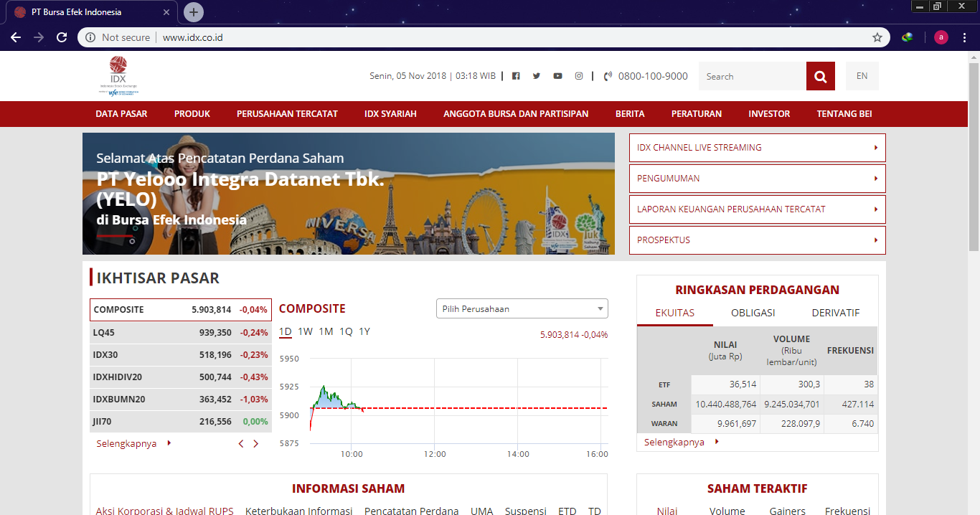The width and height of the screenshot is (980, 515).
Task: Select the 1M chart range
Action: (326, 331)
